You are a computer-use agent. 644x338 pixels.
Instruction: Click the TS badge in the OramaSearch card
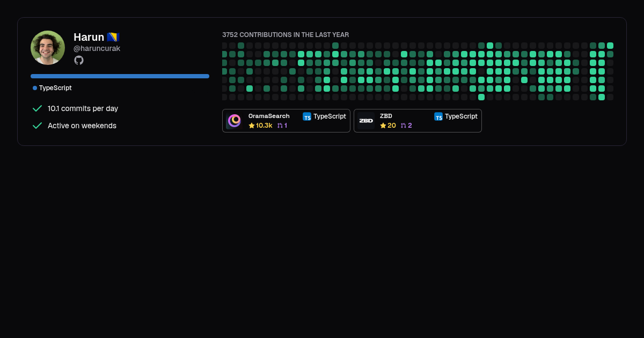(x=307, y=116)
